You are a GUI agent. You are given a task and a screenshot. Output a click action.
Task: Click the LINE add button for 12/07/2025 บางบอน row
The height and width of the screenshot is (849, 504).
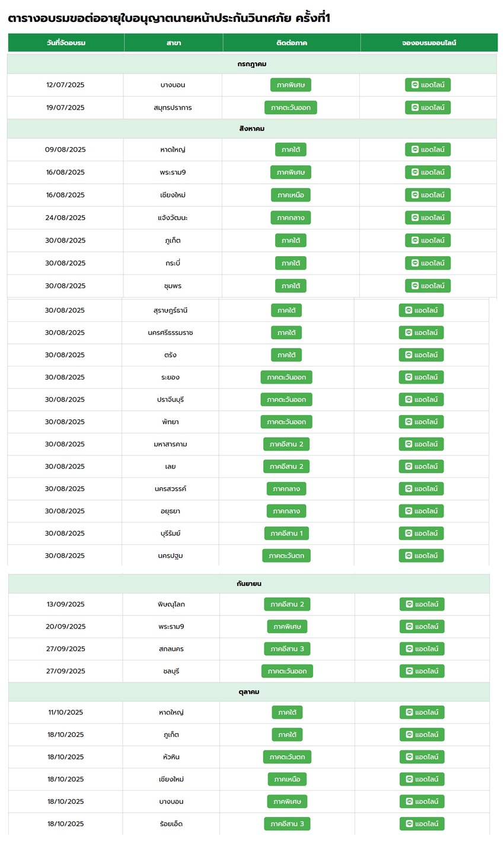[428, 85]
